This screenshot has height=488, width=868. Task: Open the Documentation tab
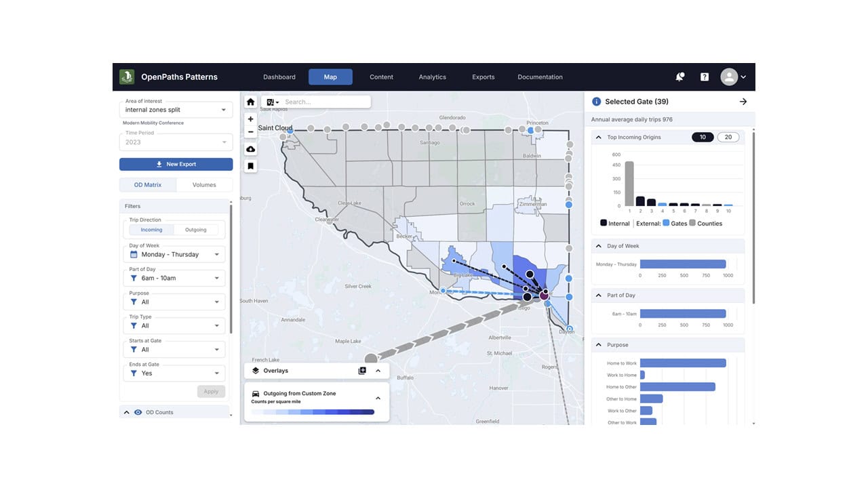coord(540,77)
